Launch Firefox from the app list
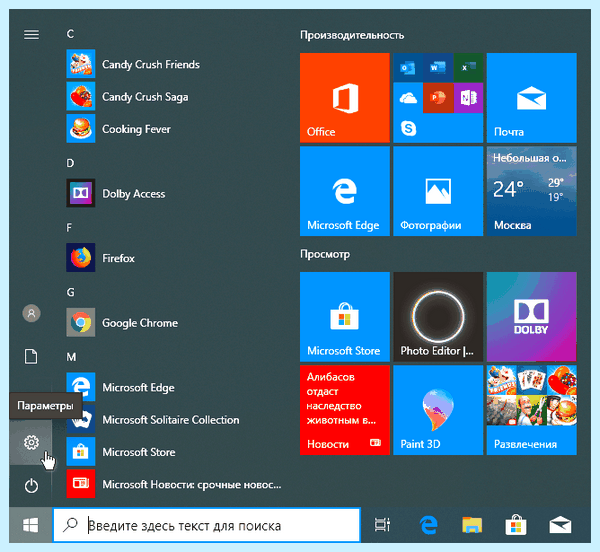Viewport: 600px width, 552px height. pos(81,258)
